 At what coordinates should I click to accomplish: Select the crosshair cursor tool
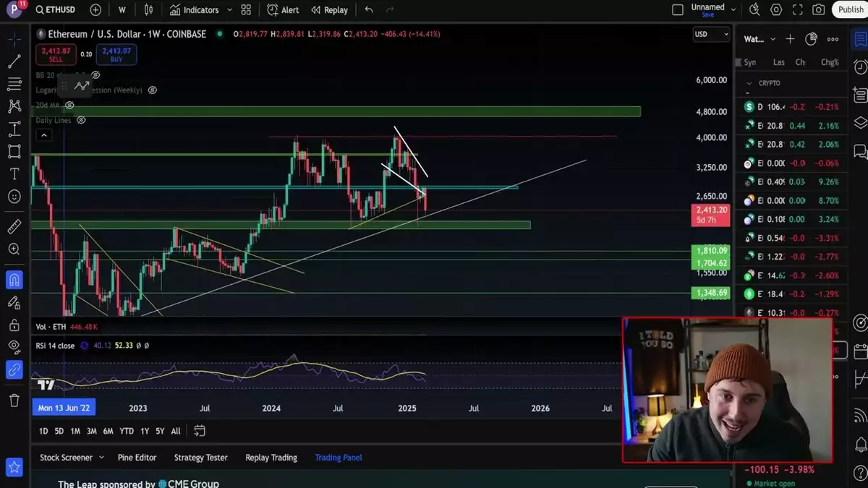(14, 38)
